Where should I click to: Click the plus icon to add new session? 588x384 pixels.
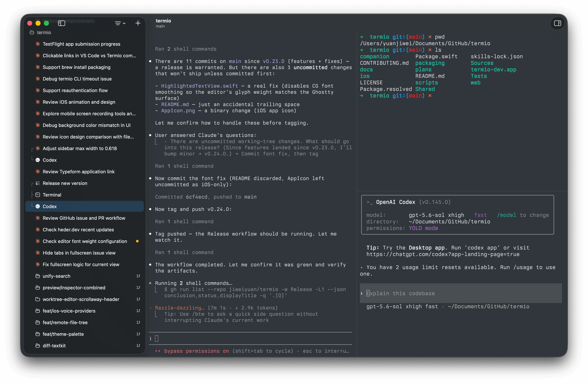pos(138,23)
